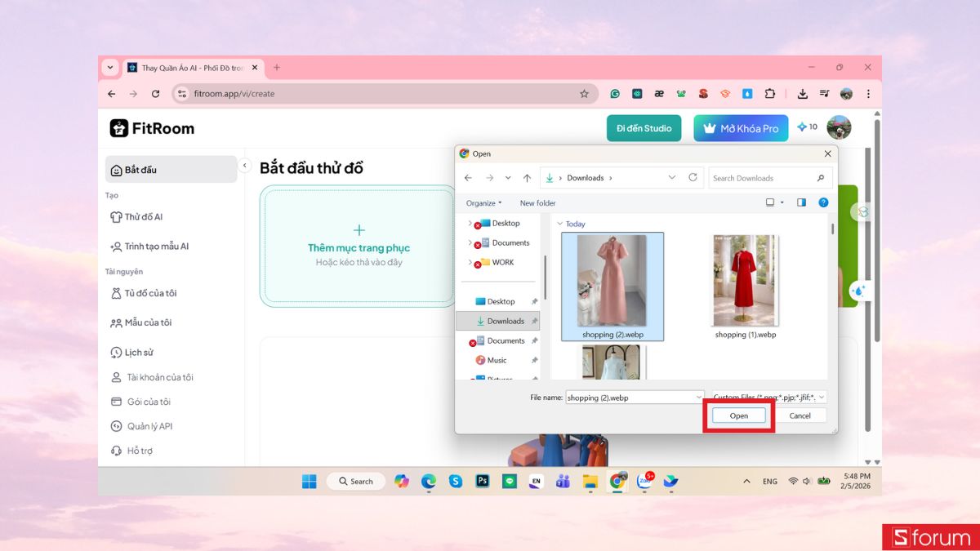Click New folder button
Screen dimensions: 980x551
click(537, 202)
